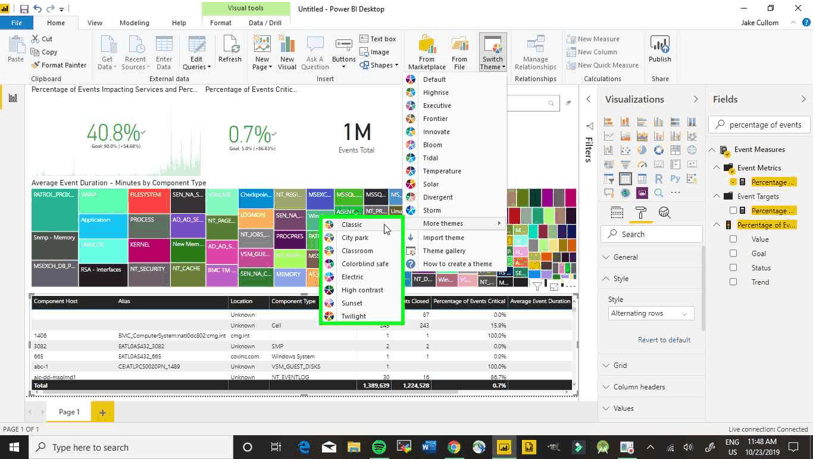
Task: Open the Alternating rows style dropdown
Action: [x=650, y=313]
